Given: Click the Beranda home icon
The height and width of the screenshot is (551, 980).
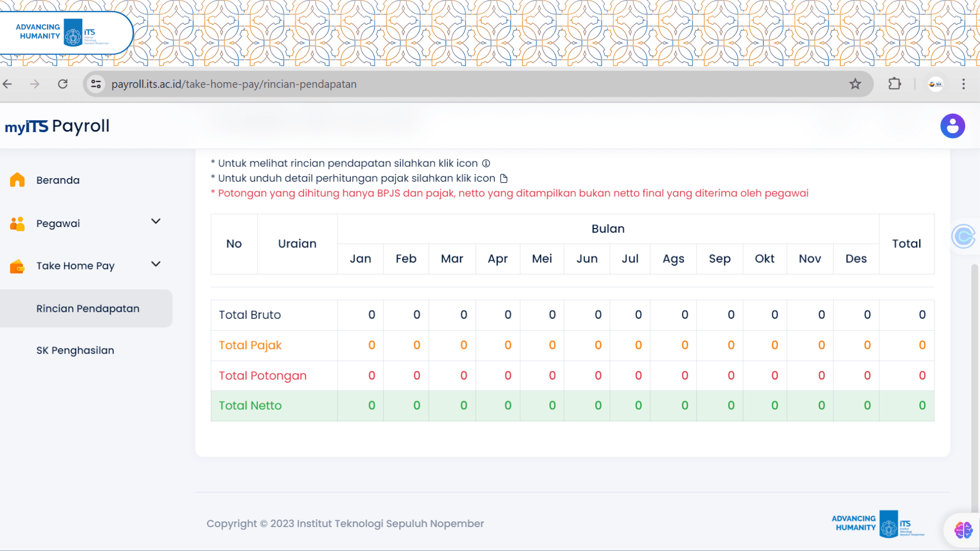Looking at the screenshot, I should (x=17, y=180).
